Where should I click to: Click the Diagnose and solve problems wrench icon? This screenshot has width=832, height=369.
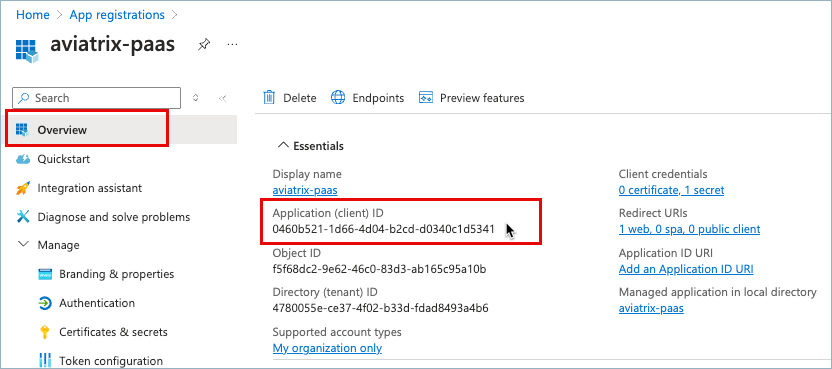[x=23, y=217]
